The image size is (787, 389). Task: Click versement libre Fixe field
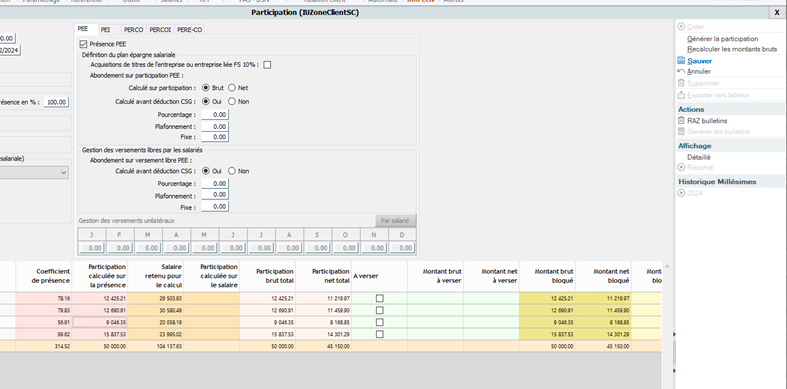point(215,207)
